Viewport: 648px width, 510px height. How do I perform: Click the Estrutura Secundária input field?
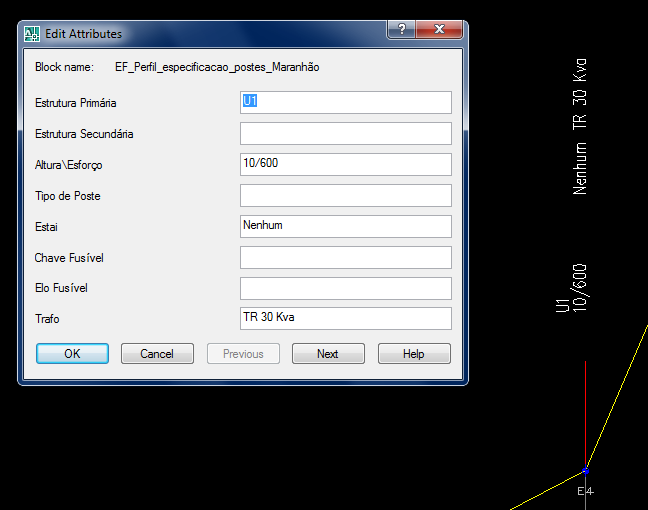pyautogui.click(x=346, y=133)
